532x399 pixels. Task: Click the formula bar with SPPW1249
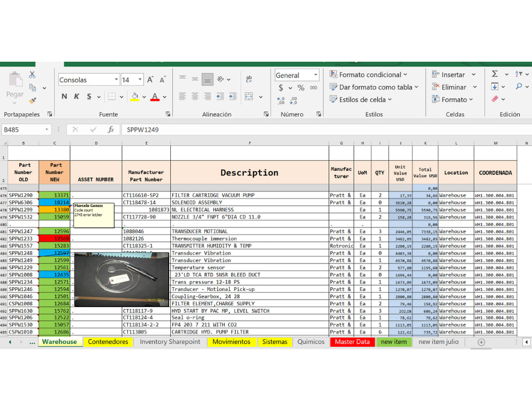tap(327, 130)
